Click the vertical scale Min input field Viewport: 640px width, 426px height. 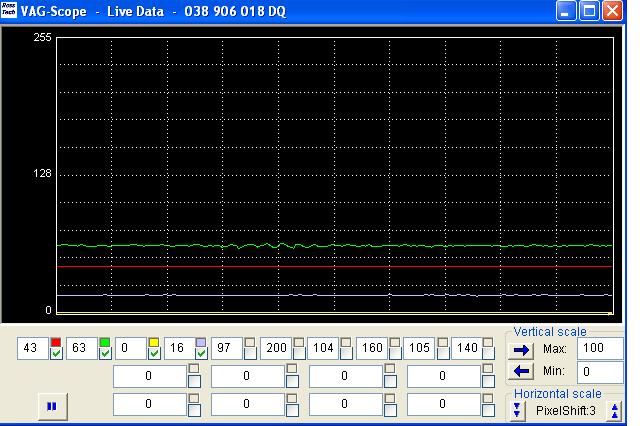pyautogui.click(x=599, y=371)
